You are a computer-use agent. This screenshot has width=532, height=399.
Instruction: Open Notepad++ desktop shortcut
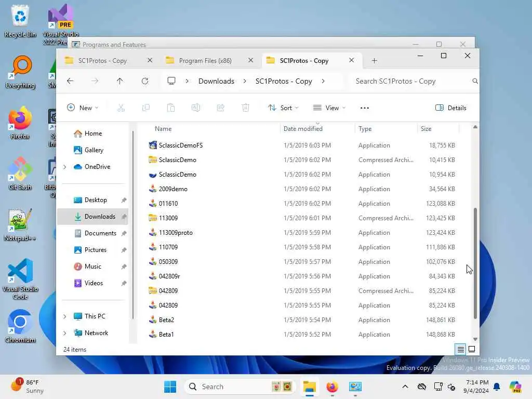tap(20, 225)
